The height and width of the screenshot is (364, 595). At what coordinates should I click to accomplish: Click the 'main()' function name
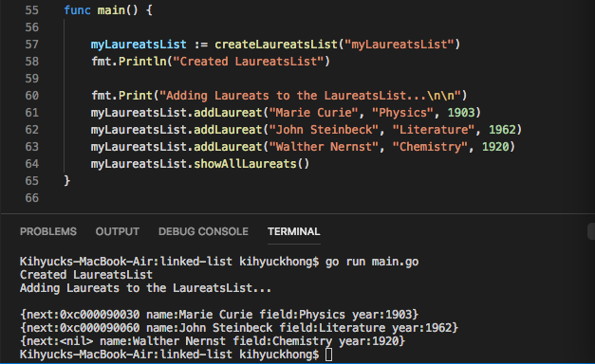118,10
